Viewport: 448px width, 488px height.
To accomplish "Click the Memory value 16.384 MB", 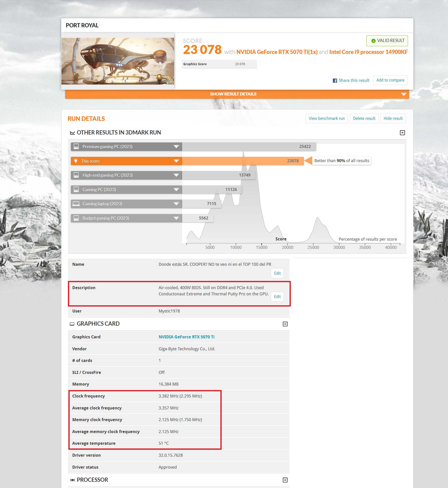I will click(x=168, y=384).
